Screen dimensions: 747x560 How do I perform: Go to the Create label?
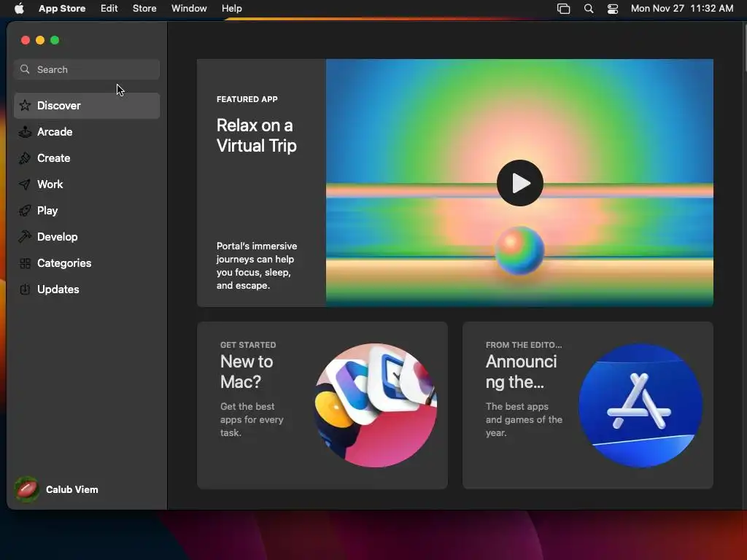pos(54,158)
